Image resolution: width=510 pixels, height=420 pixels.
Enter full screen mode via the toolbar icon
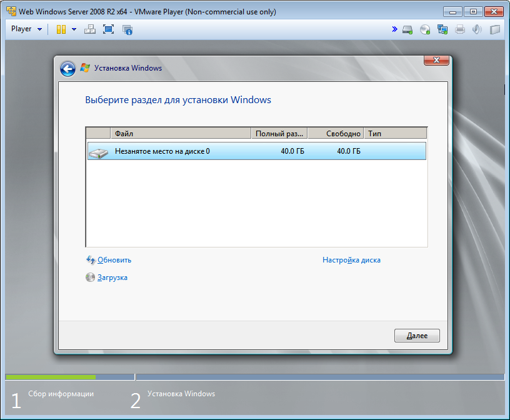pos(108,29)
